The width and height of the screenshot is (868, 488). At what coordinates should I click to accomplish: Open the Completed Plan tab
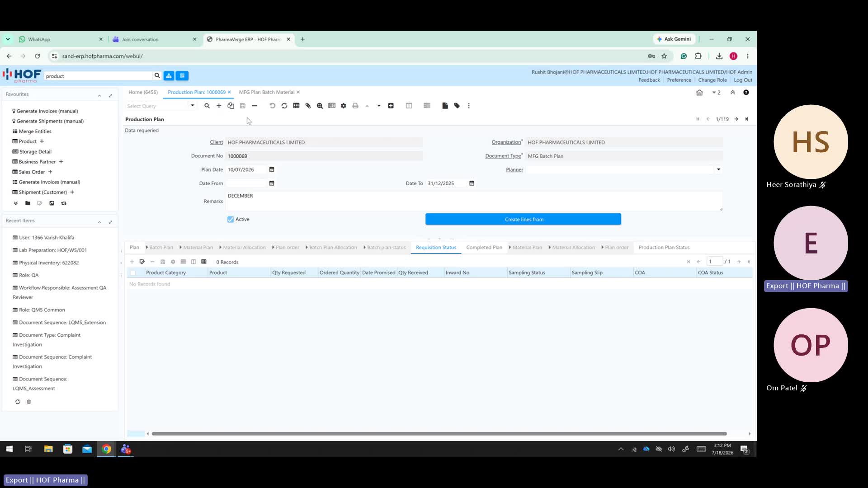coord(484,248)
